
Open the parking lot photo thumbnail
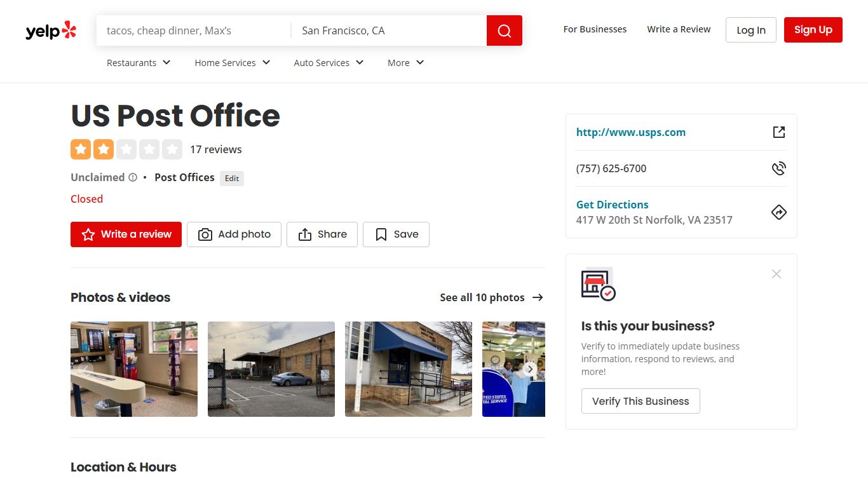click(271, 369)
